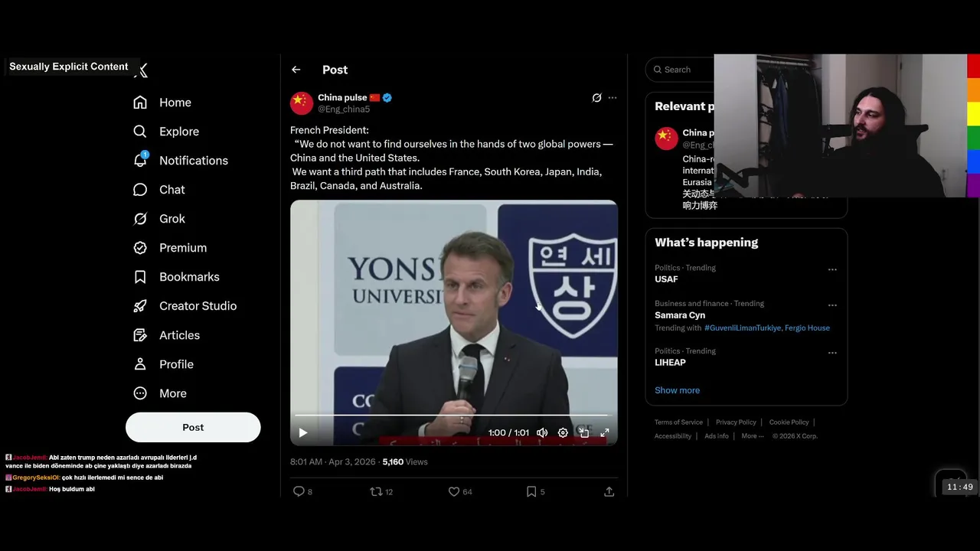The height and width of the screenshot is (551, 980).
Task: Repost the China pulse post
Action: pos(376,491)
